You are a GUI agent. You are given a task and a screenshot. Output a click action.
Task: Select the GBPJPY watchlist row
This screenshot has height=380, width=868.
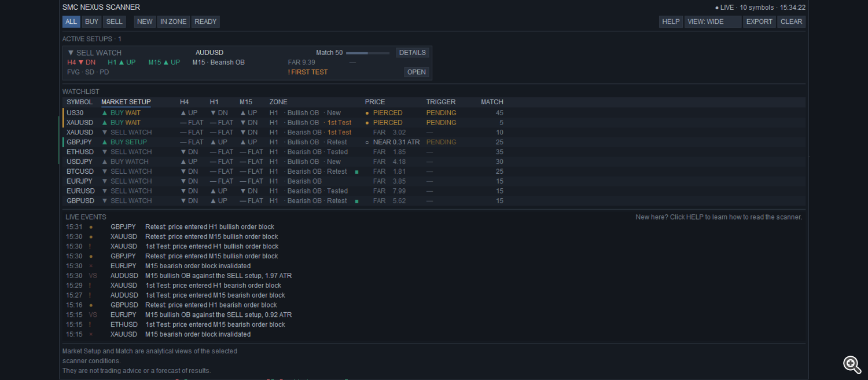click(x=434, y=142)
